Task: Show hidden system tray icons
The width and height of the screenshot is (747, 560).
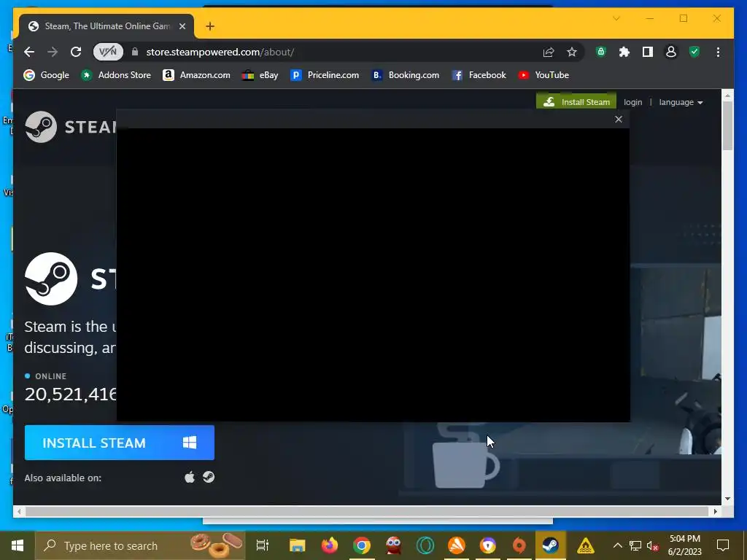Action: tap(617, 545)
